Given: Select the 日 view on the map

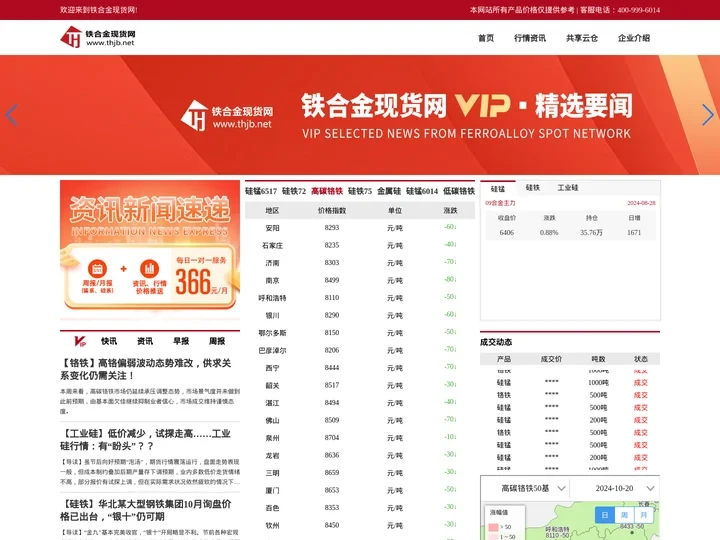Looking at the screenshot, I should point(605,515).
